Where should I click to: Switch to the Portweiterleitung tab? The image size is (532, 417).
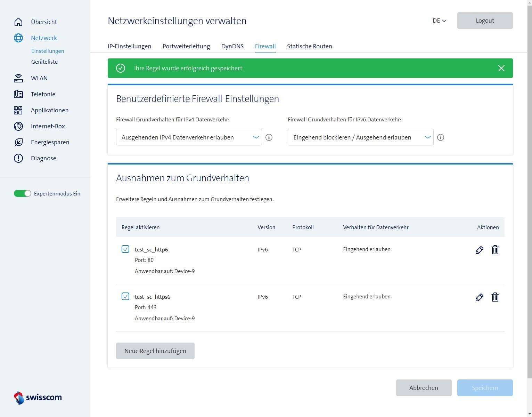tap(186, 46)
